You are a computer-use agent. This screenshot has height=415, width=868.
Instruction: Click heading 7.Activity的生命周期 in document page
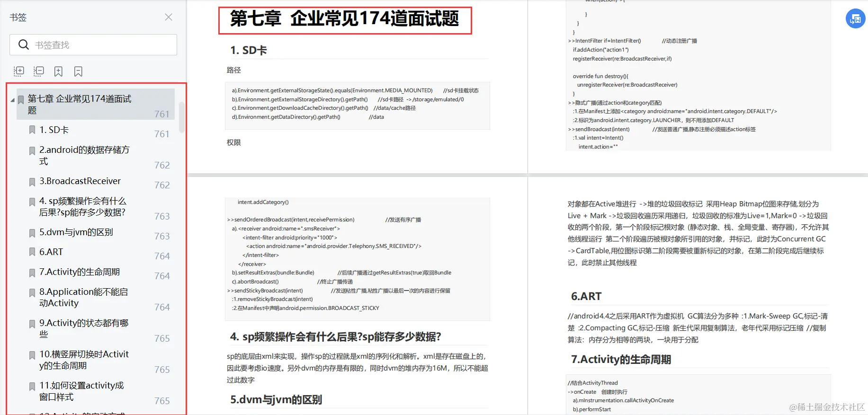pos(621,359)
